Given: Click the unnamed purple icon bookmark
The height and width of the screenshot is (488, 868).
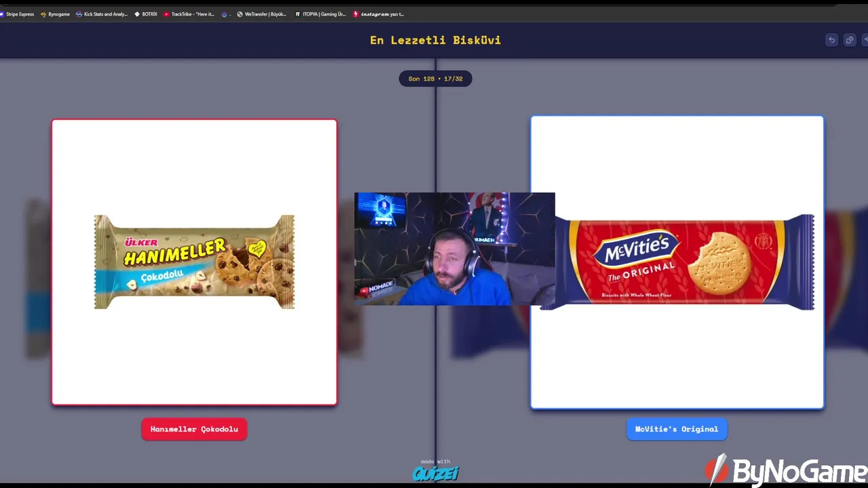Looking at the screenshot, I should tap(224, 14).
